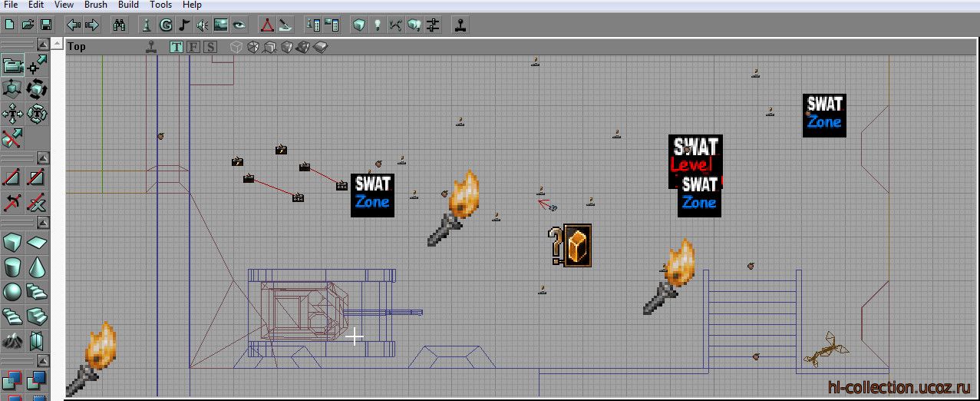The width and height of the screenshot is (980, 401).
Task: Open the Actor Class browser pawn icon
Action: click(x=147, y=25)
